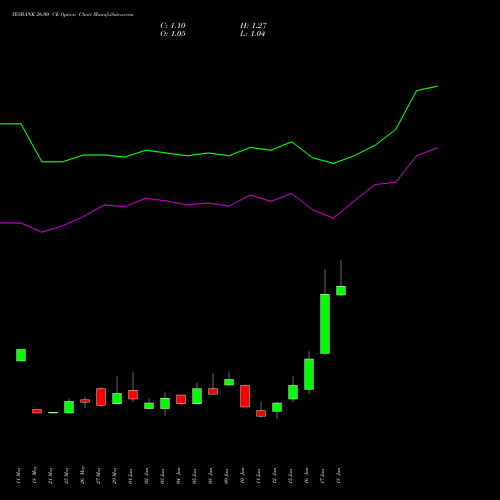This screenshot has width=500, height=500.
Task: Click the open value O: 1.05
Action: (173, 34)
